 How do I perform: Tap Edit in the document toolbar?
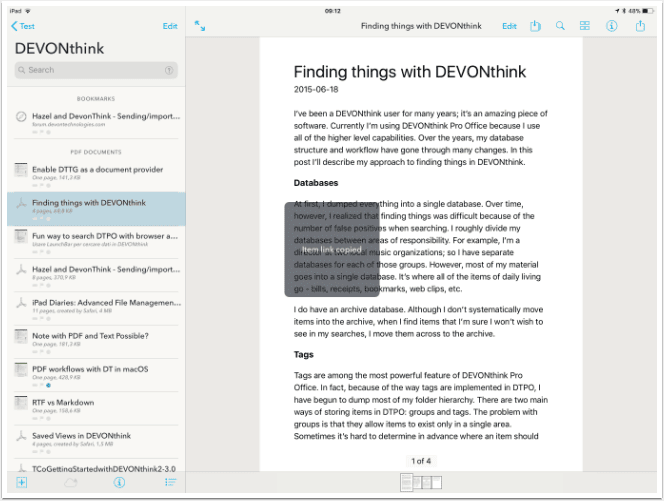coord(509,26)
